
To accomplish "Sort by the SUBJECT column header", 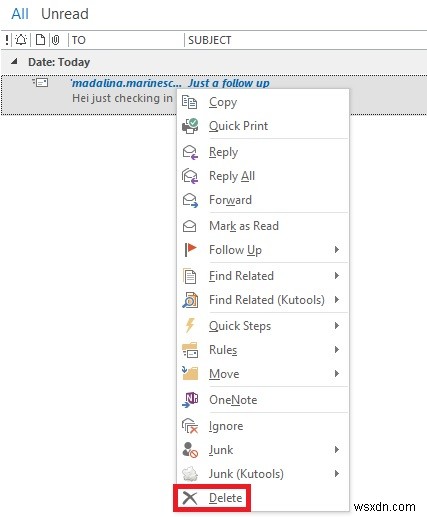I will pyautogui.click(x=209, y=40).
